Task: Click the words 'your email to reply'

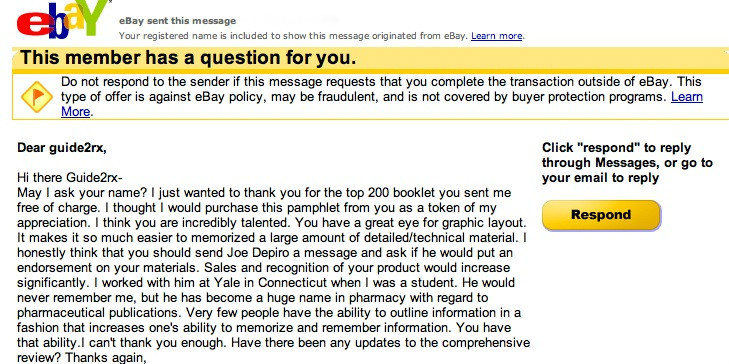Action: (600, 178)
